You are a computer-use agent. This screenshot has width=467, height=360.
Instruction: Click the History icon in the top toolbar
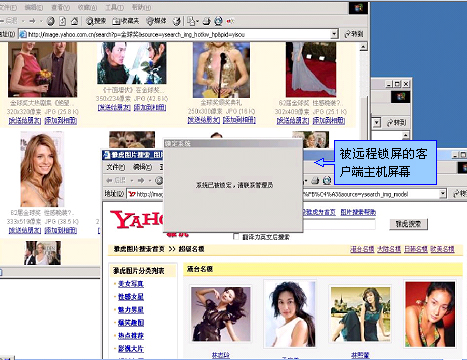[x=177, y=21]
